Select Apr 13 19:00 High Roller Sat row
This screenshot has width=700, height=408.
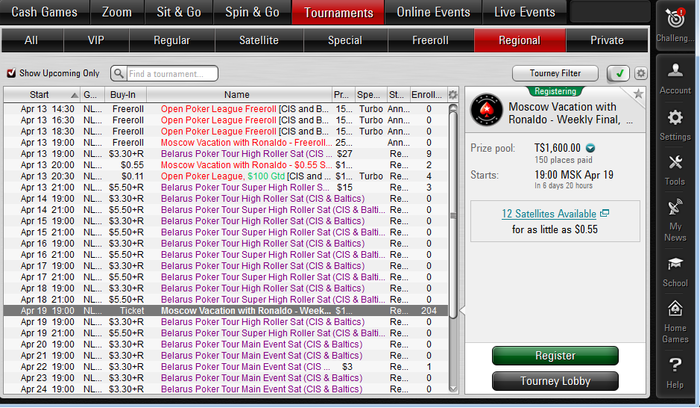point(226,154)
